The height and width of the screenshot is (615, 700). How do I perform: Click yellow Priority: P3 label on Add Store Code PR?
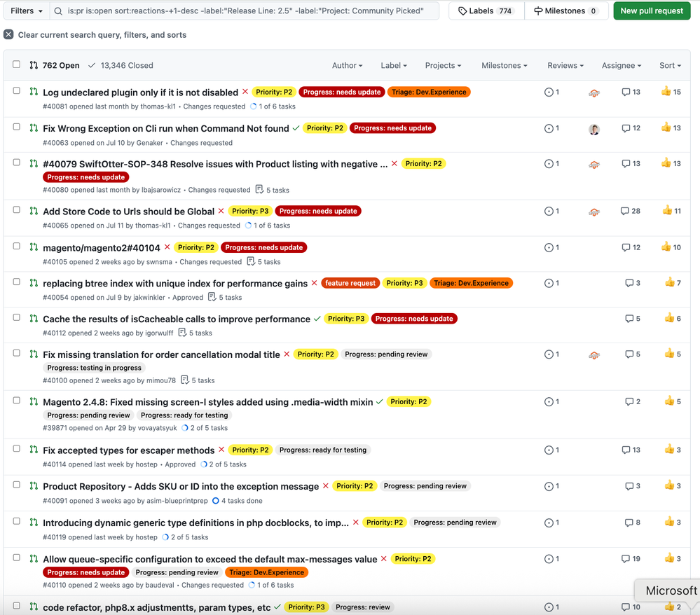tap(250, 211)
